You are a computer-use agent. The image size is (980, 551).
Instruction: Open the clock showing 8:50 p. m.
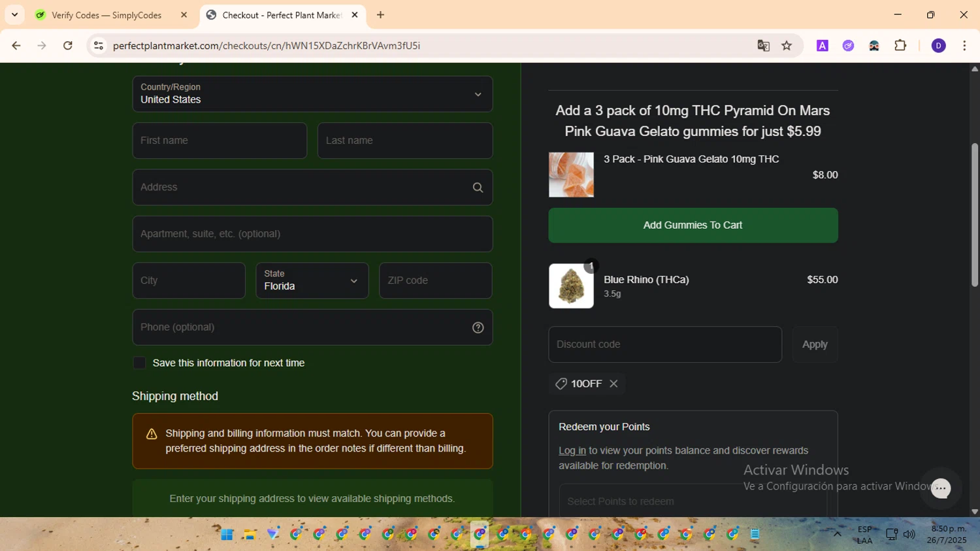947,534
